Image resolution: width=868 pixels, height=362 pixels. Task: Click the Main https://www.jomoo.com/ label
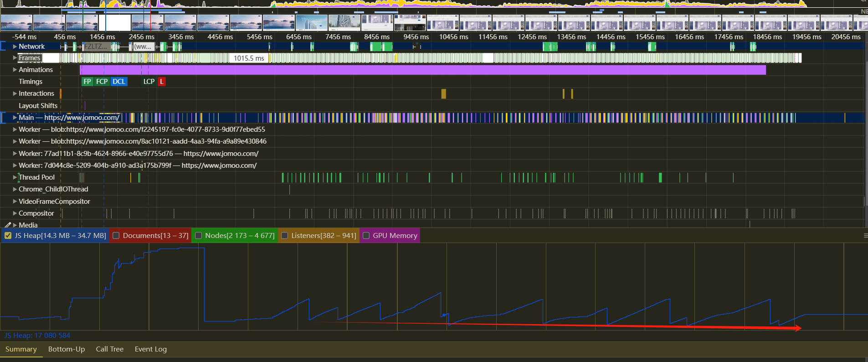[x=69, y=118]
